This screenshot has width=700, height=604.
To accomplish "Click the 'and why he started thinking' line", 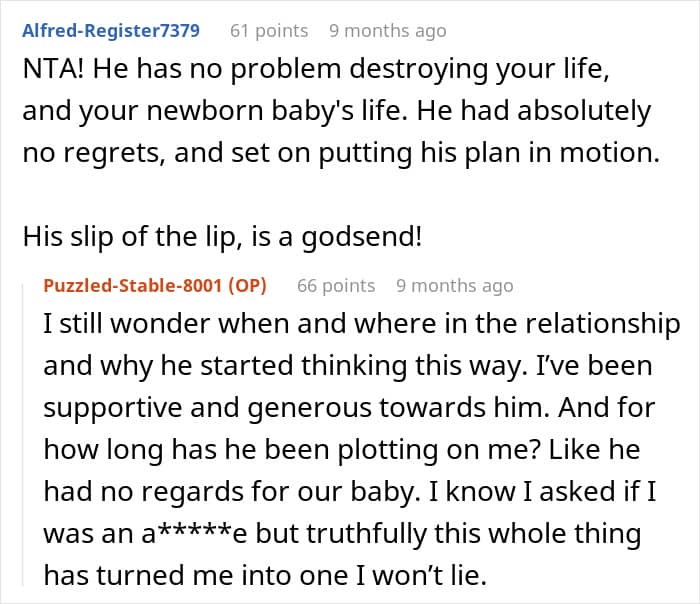I will (348, 366).
